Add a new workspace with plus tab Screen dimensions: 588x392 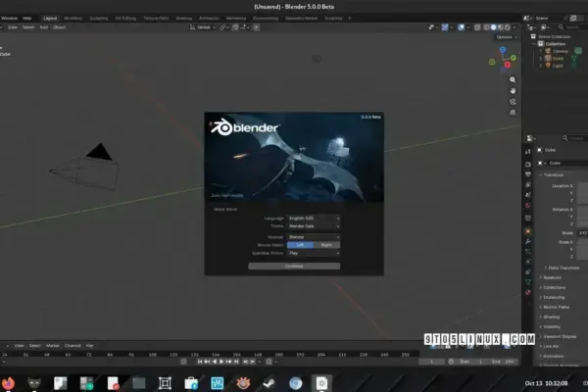[x=350, y=18]
